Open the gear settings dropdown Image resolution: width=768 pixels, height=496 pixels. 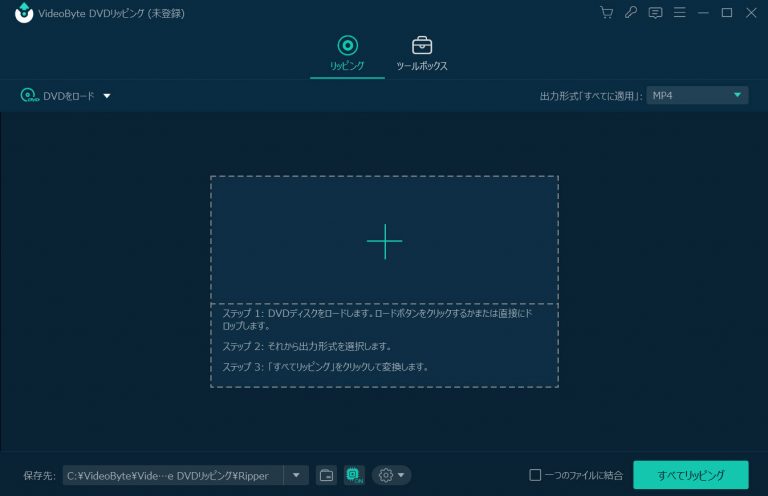[x=391, y=475]
